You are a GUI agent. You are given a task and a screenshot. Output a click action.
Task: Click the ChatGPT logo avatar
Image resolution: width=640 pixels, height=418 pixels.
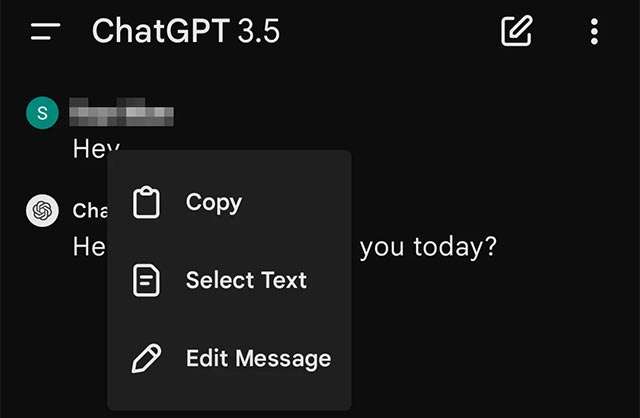click(x=41, y=211)
